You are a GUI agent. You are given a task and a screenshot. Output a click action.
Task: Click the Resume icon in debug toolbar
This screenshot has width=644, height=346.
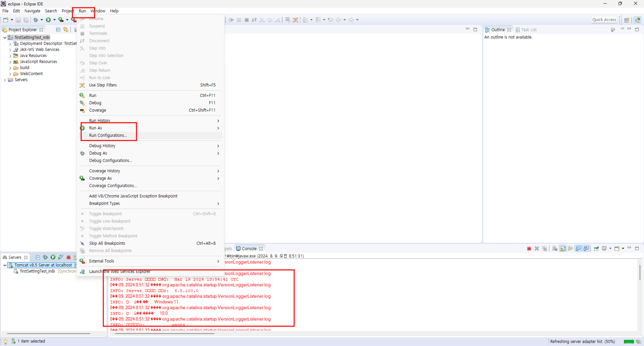pyautogui.click(x=231, y=20)
